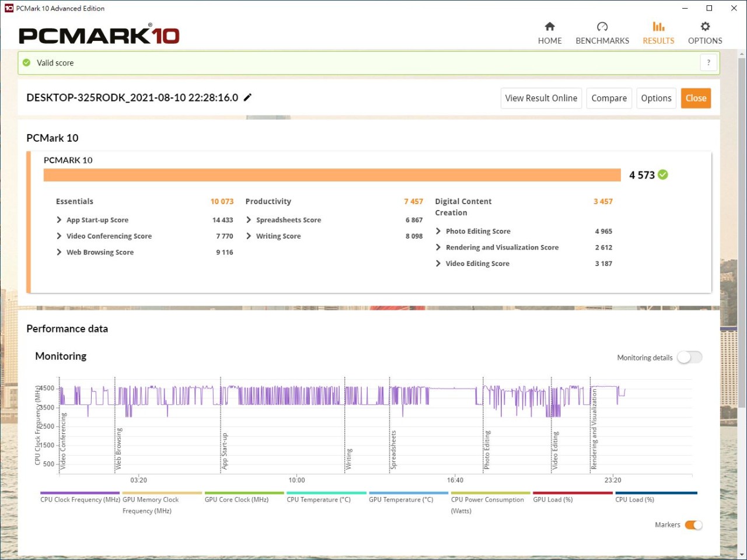Expand Video Conferencing Score details
Image resolution: width=747 pixels, height=560 pixels.
click(x=59, y=236)
